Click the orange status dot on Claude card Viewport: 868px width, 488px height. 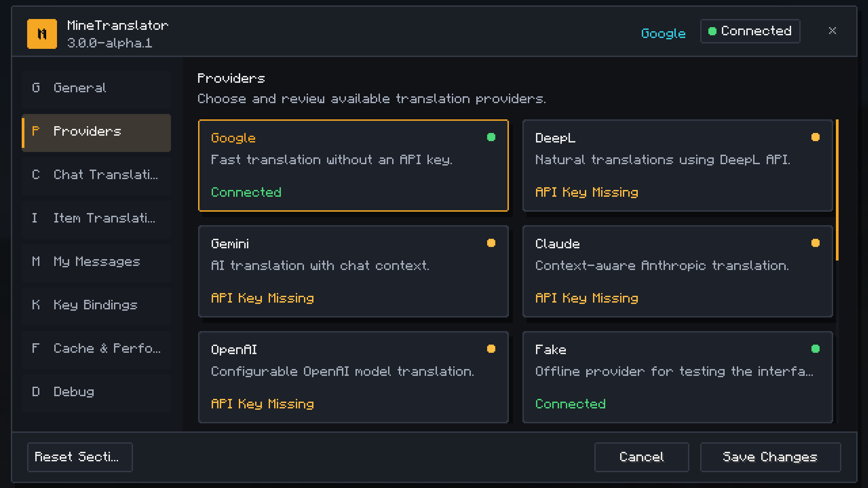pos(816,243)
